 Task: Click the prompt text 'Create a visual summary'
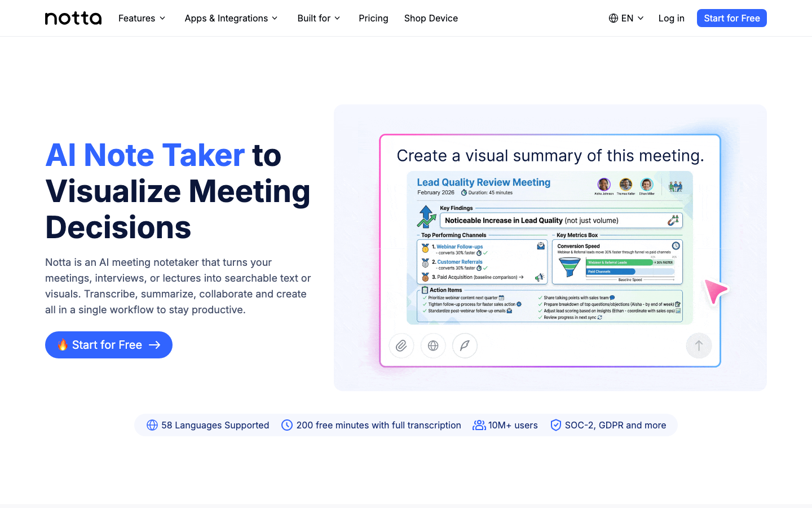pos(550,156)
